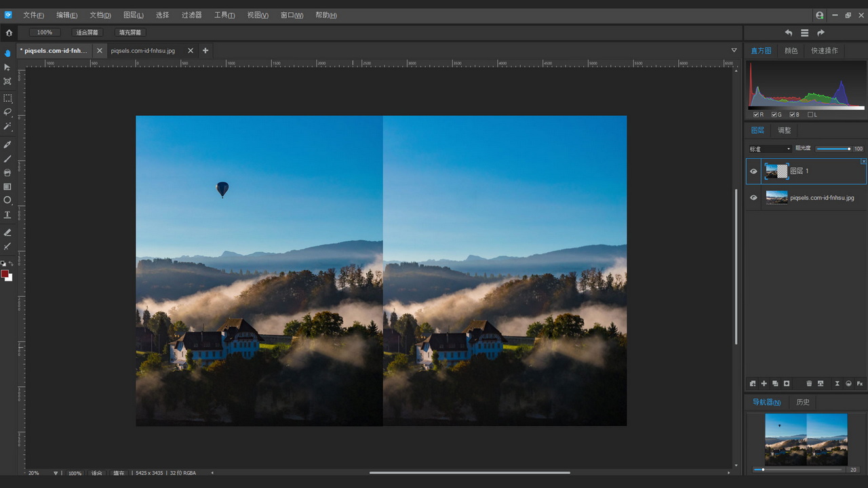Screen dimensions: 868x488
Task: Select the Lasso selection tool
Action: pyautogui.click(x=7, y=112)
